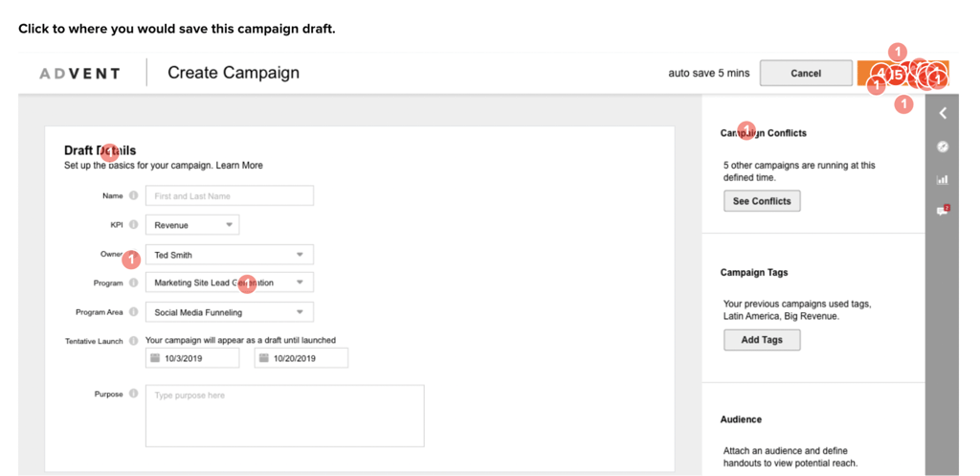Click the Add Tags button
980x476 pixels.
click(x=762, y=340)
